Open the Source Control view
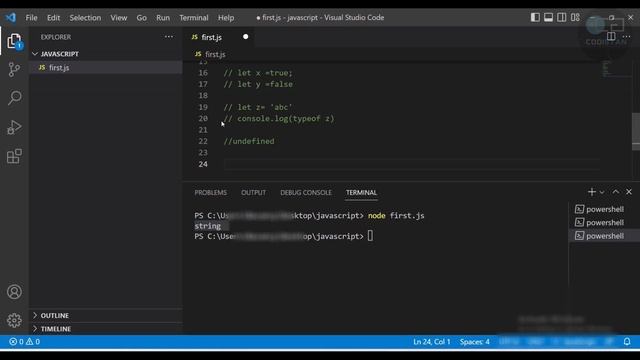The image size is (640, 360). click(14, 70)
